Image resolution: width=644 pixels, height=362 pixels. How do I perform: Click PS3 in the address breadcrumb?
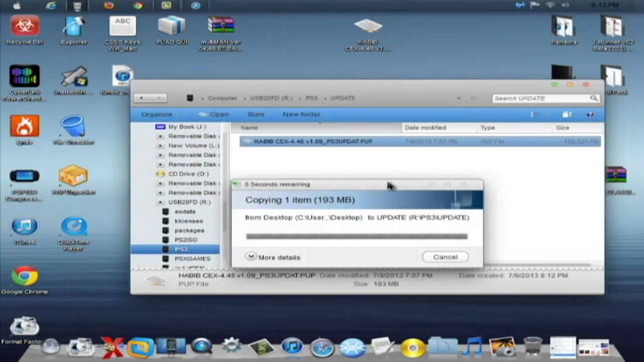pos(311,98)
